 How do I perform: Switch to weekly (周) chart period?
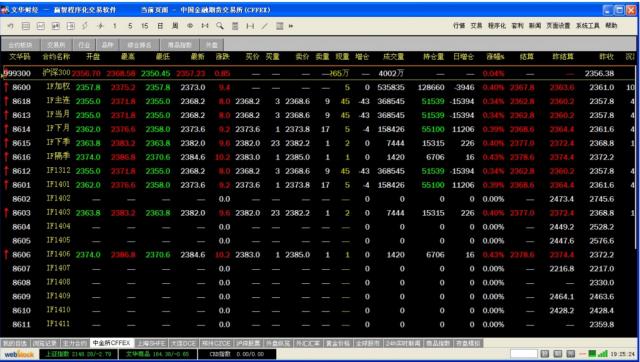[175, 26]
